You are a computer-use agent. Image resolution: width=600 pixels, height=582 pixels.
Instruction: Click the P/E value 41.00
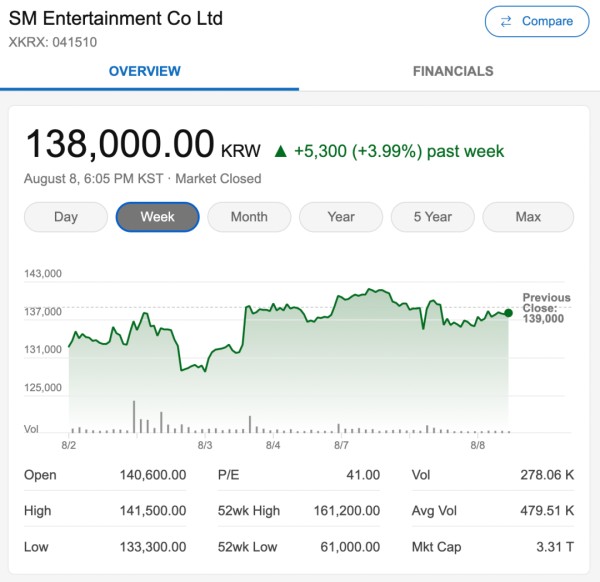tap(363, 475)
